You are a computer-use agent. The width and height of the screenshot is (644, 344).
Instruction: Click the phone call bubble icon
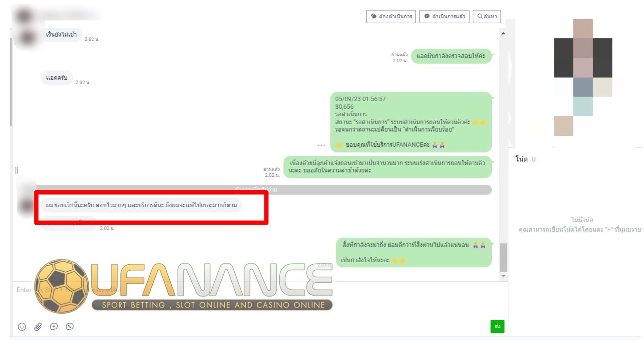70,327
